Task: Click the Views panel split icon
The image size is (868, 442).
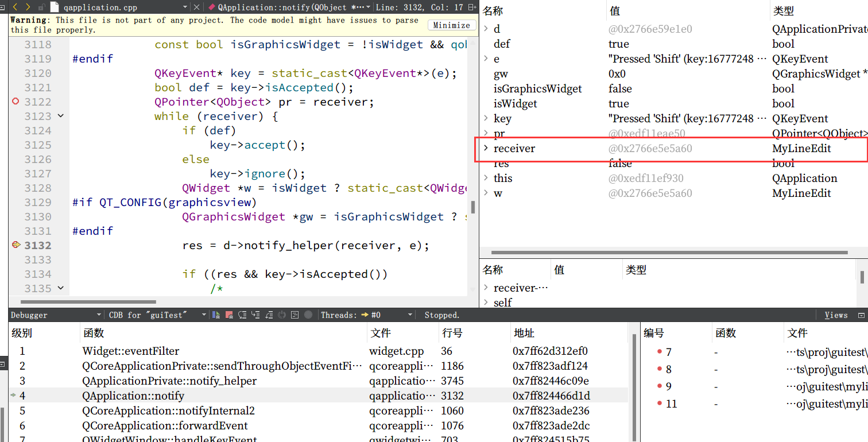Action: [x=861, y=315]
